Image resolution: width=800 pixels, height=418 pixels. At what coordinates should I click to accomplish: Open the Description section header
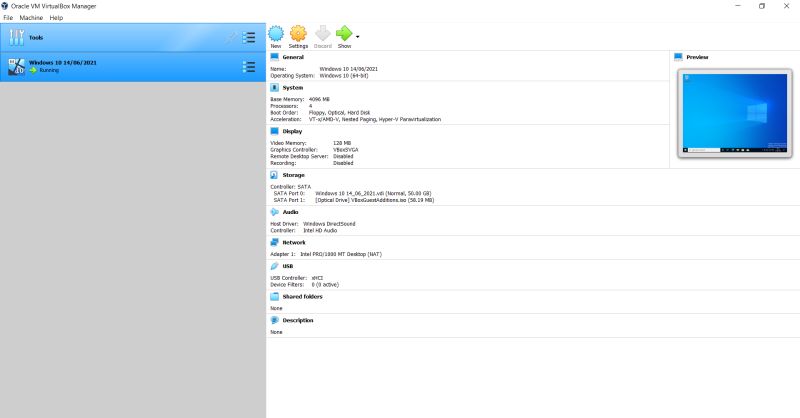pyautogui.click(x=298, y=320)
